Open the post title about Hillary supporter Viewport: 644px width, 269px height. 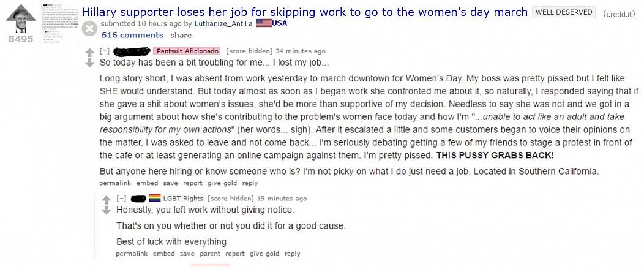(x=305, y=12)
